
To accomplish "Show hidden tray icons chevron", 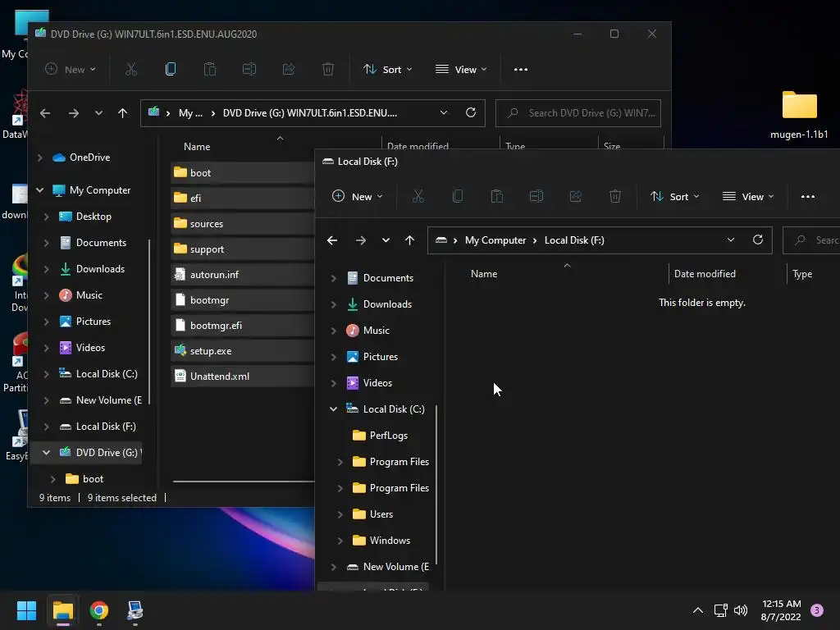I will click(698, 610).
